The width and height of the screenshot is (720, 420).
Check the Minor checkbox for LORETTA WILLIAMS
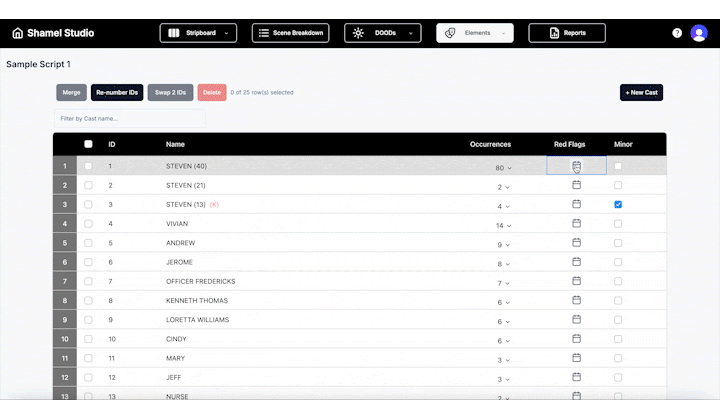[618, 319]
